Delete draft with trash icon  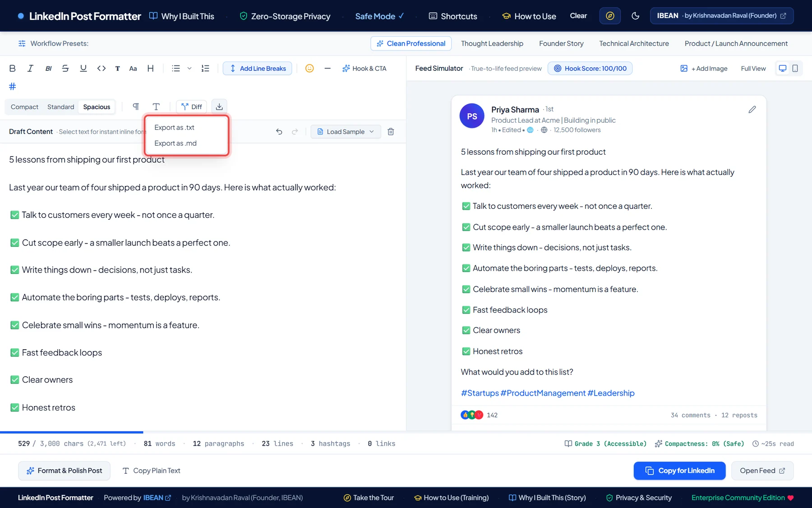tap(391, 132)
